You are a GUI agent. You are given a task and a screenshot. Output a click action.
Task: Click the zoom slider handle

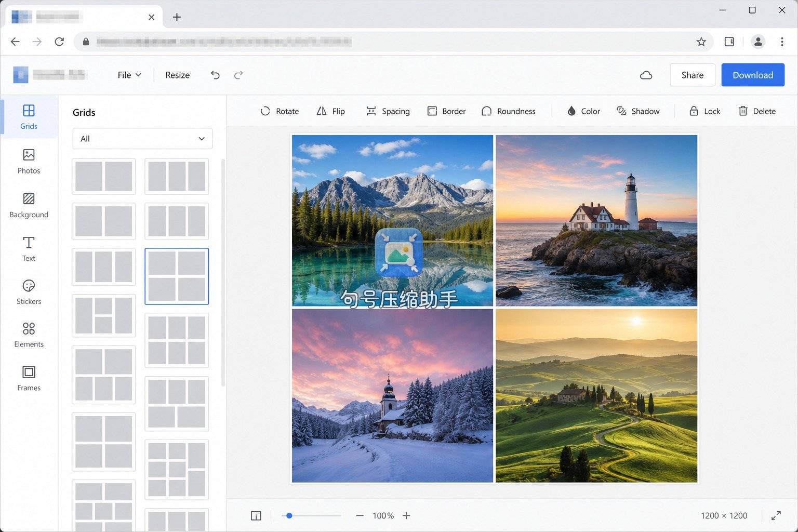click(289, 516)
